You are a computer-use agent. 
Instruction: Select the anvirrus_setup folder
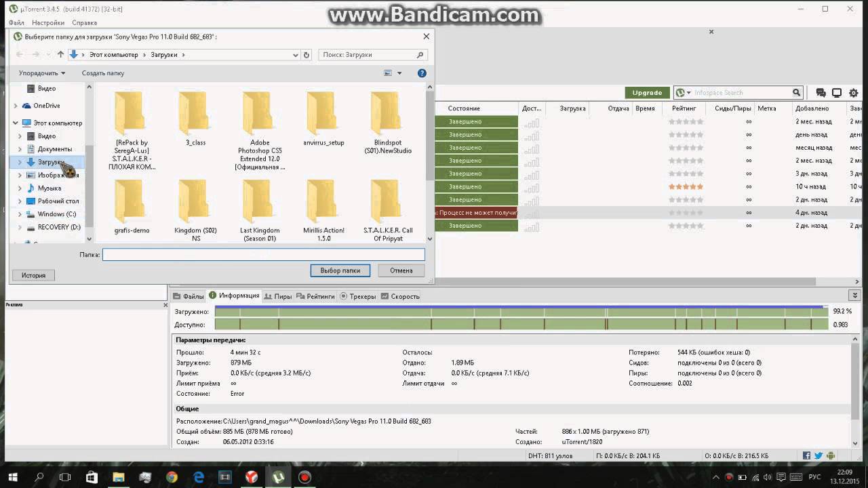[x=323, y=118]
